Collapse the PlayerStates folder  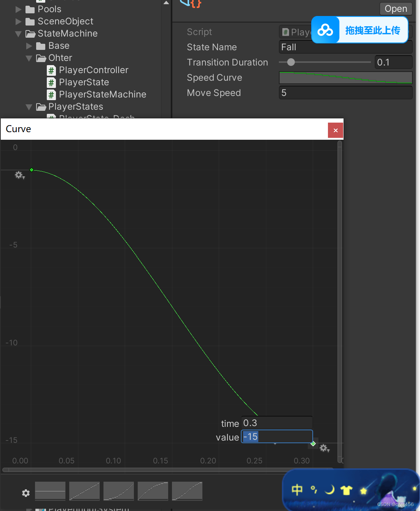29,107
